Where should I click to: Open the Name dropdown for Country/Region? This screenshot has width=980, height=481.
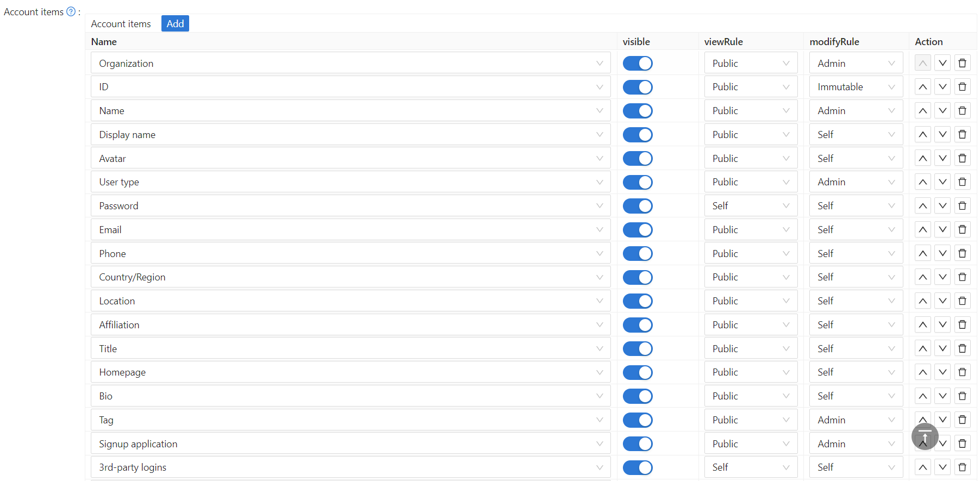(x=351, y=277)
